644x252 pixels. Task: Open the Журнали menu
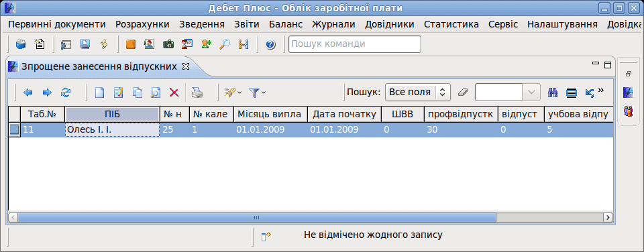tap(333, 24)
